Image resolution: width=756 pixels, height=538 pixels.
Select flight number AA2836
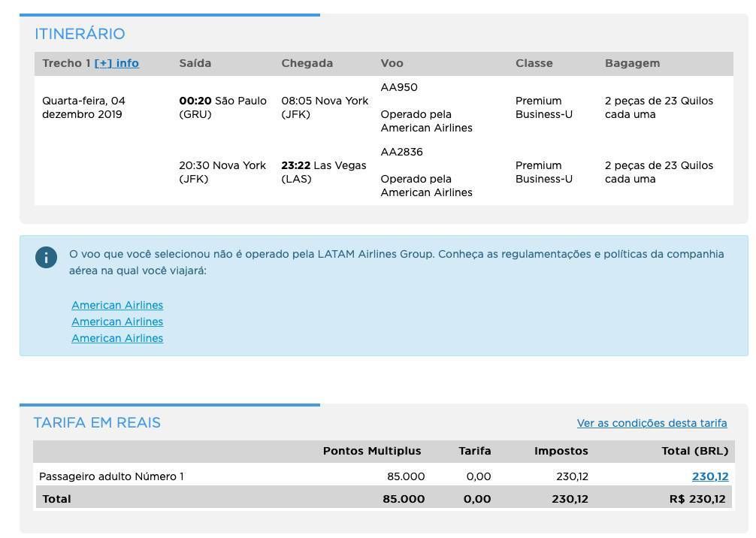tap(401, 152)
